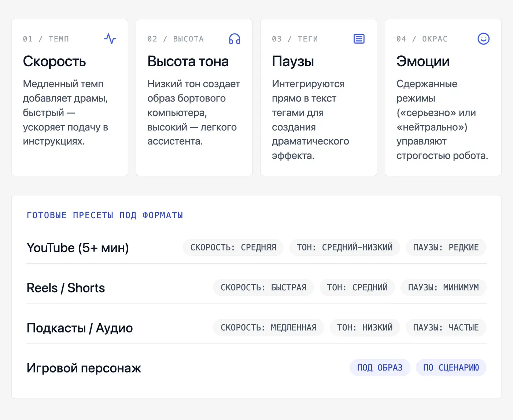Choose the «Скорость: быстрая» tag for Reels
The width and height of the screenshot is (513, 420).
coord(263,287)
